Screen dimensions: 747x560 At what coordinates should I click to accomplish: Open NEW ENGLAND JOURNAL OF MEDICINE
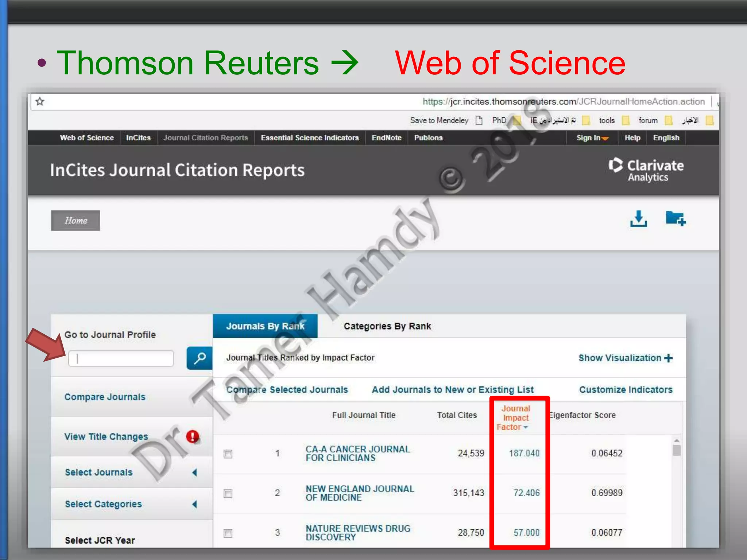[x=360, y=493]
